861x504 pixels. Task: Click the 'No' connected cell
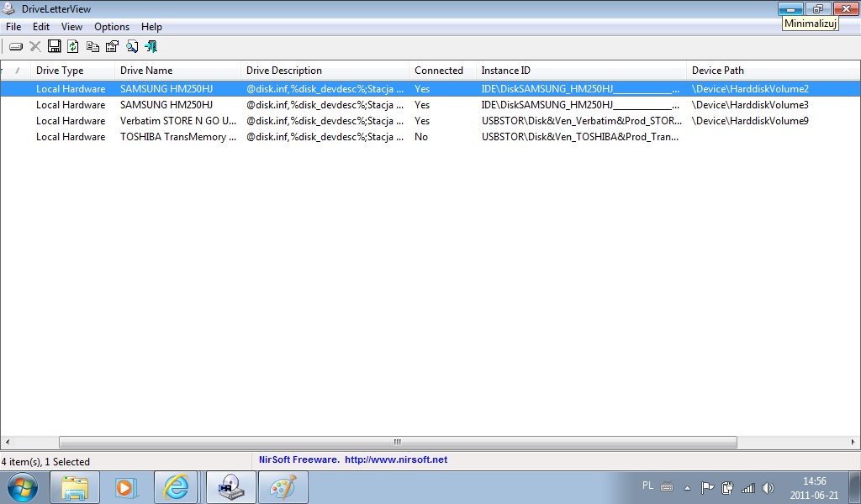coord(421,137)
